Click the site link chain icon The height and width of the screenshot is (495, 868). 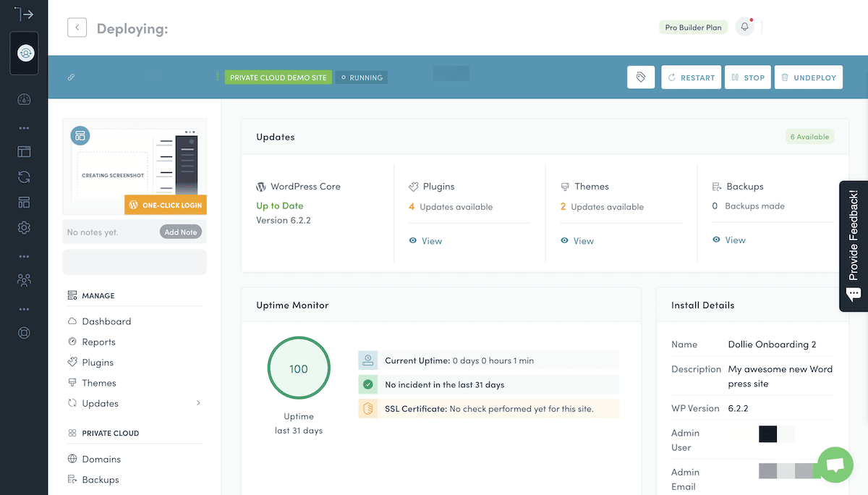click(x=71, y=77)
